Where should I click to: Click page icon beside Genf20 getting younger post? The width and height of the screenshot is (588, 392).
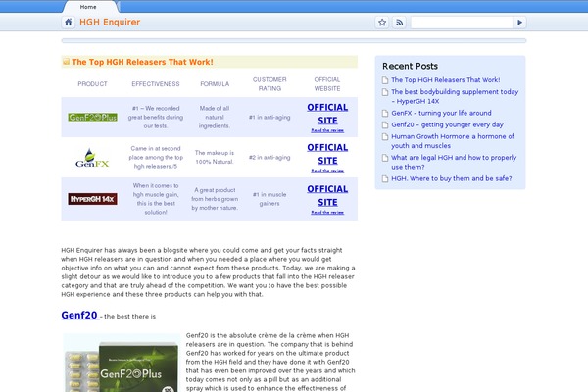tap(385, 124)
